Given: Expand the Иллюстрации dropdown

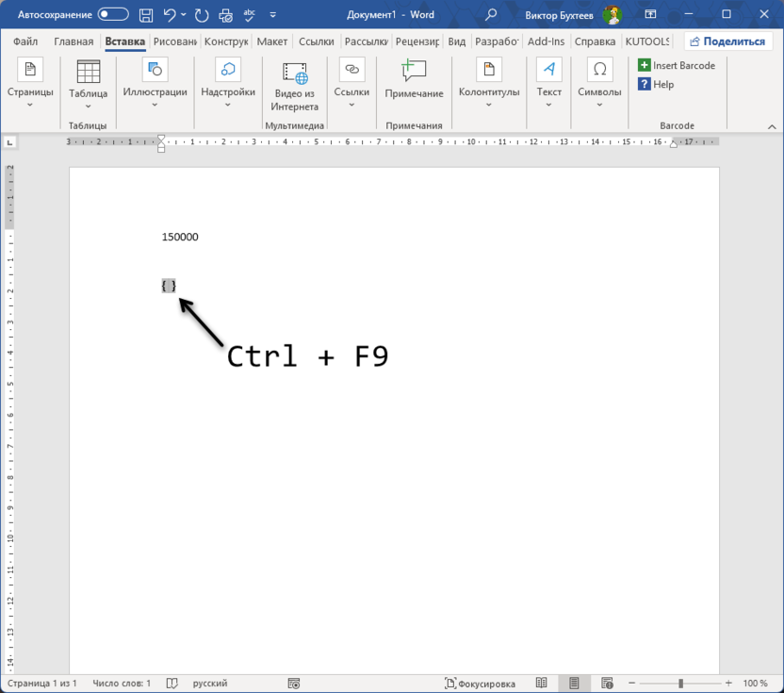Looking at the screenshot, I should pyautogui.click(x=155, y=97).
